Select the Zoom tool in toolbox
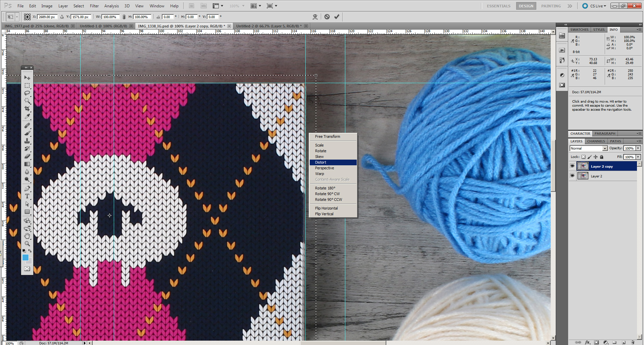Image resolution: width=644 pixels, height=345 pixels. point(27,244)
